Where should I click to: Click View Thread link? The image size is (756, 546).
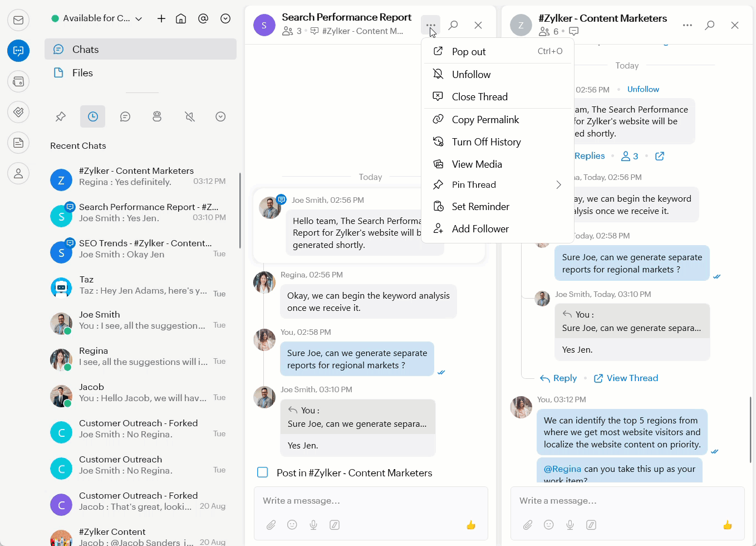click(626, 378)
